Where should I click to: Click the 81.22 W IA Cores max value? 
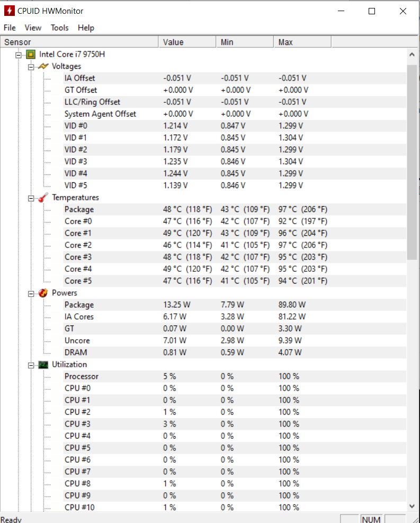coord(292,316)
